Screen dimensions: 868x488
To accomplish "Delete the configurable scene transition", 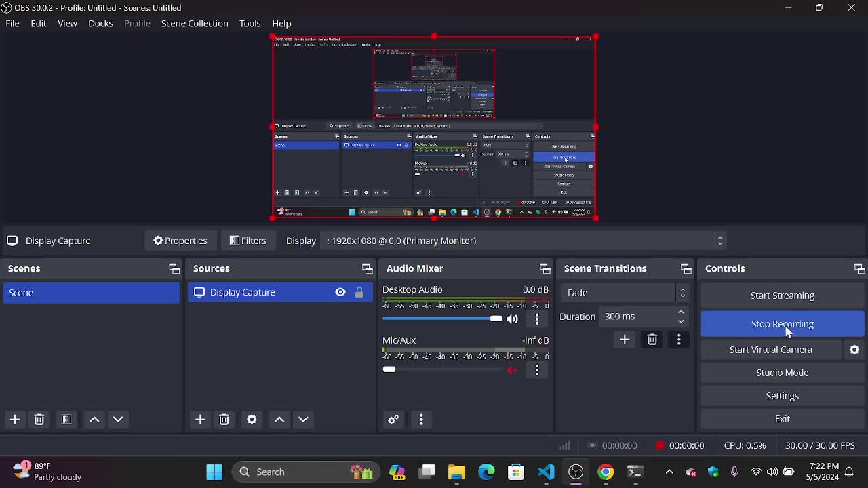I will 652,340.
